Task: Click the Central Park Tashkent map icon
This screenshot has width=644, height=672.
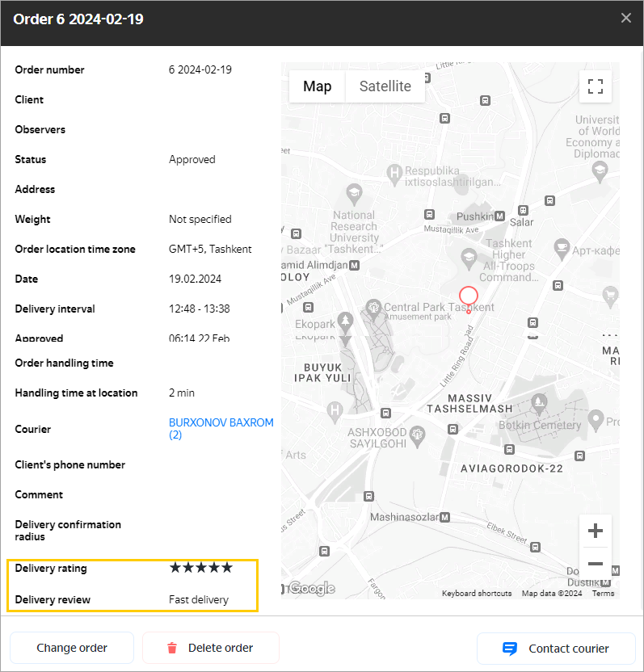Action: 373,307
